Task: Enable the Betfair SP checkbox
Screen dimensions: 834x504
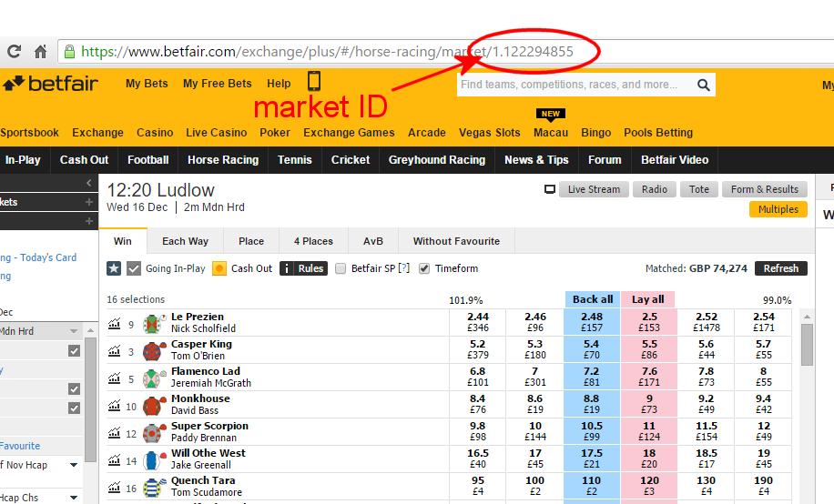Action: point(341,268)
